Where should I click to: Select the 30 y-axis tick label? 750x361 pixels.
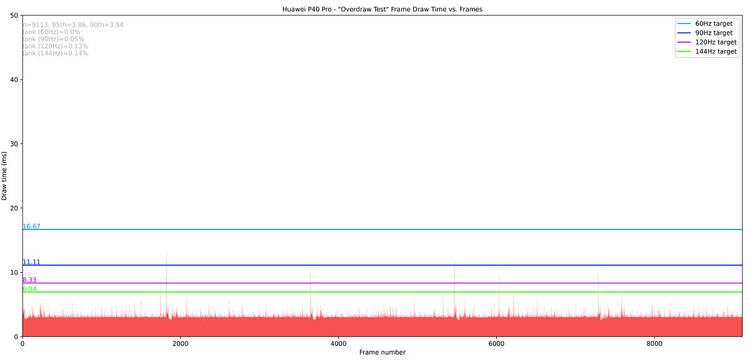(x=14, y=144)
